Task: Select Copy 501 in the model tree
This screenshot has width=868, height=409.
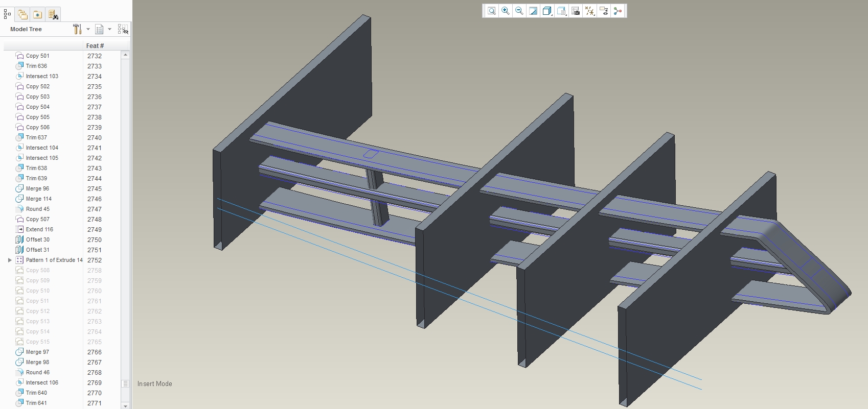Action: [38, 56]
